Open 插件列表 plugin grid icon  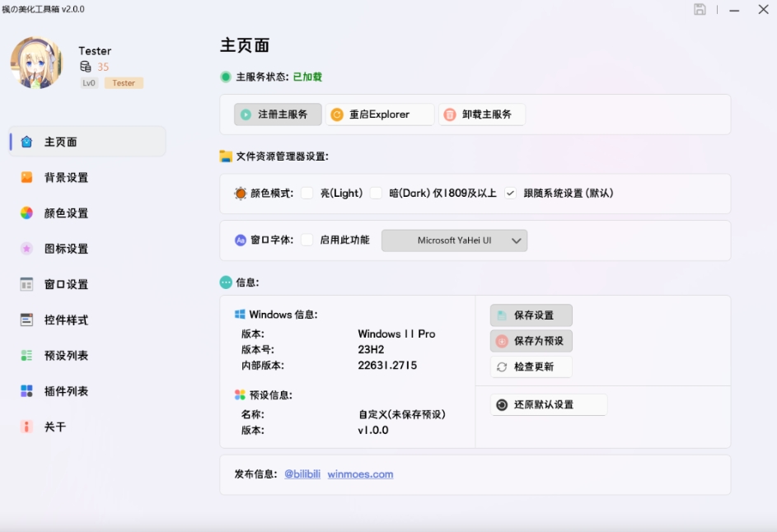(27, 391)
